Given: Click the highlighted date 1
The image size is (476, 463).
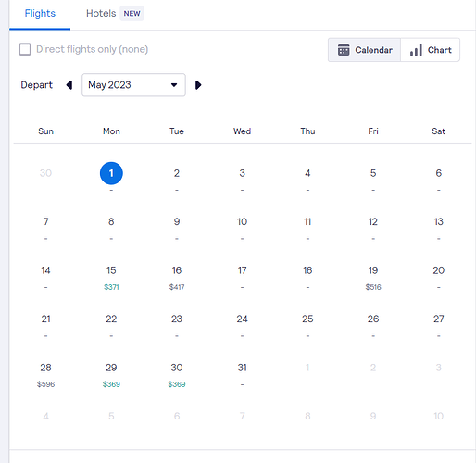Looking at the screenshot, I should (x=111, y=173).
